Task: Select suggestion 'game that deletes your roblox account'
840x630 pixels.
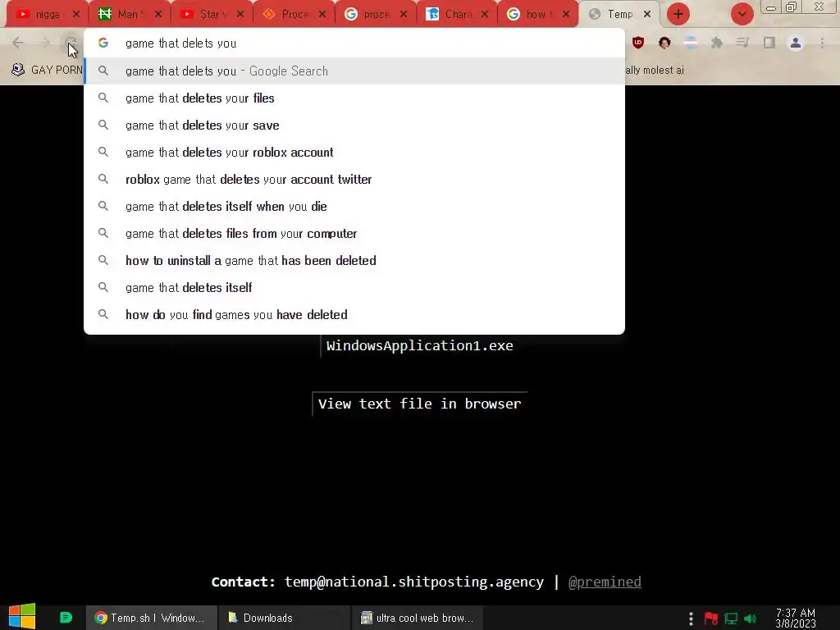Action: click(354, 152)
